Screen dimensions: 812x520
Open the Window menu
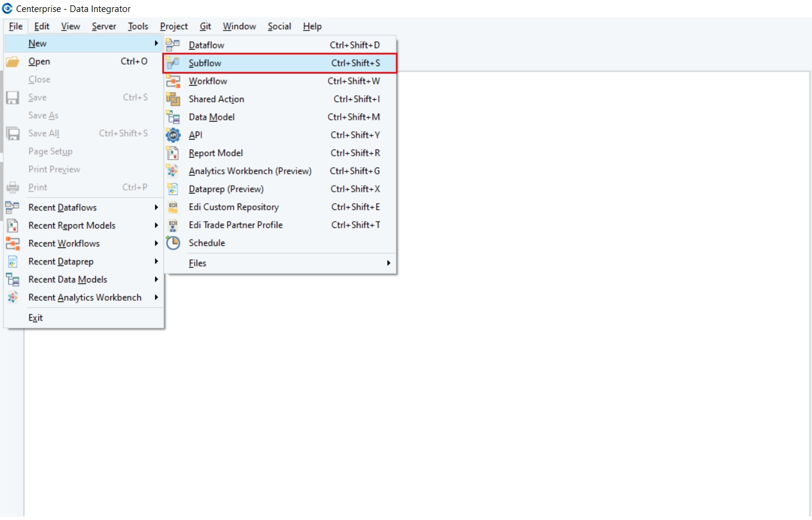pos(240,26)
